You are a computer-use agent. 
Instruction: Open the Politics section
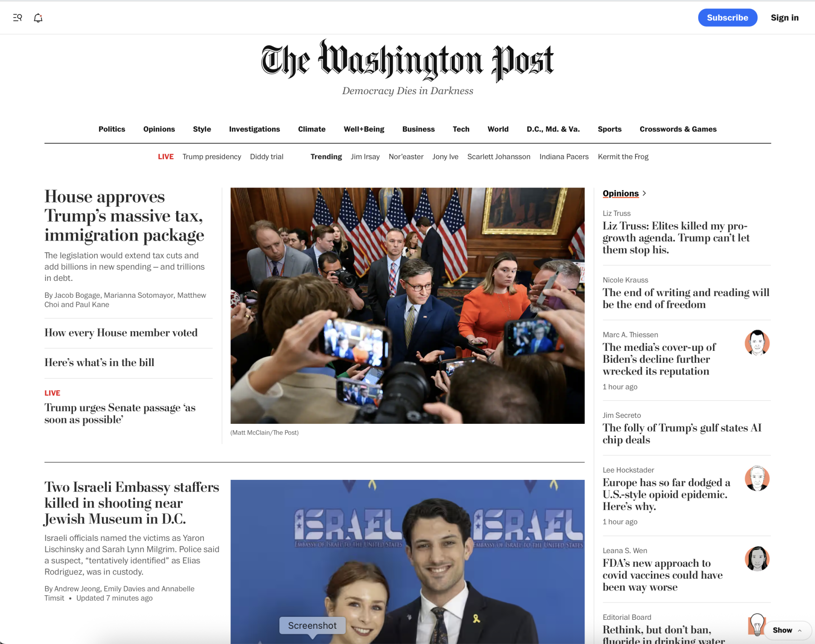pyautogui.click(x=112, y=129)
